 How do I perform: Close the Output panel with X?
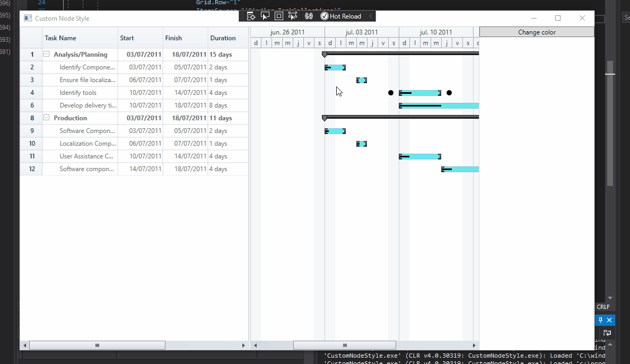click(x=609, y=320)
